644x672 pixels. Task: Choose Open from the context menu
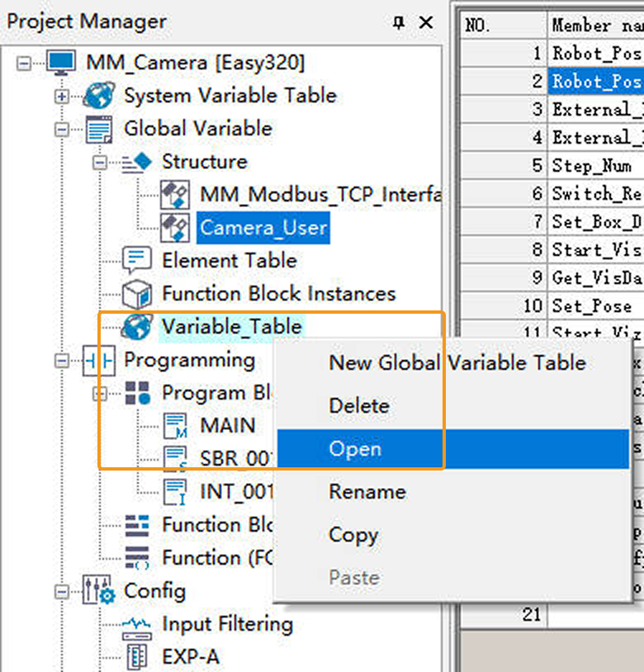[355, 449]
